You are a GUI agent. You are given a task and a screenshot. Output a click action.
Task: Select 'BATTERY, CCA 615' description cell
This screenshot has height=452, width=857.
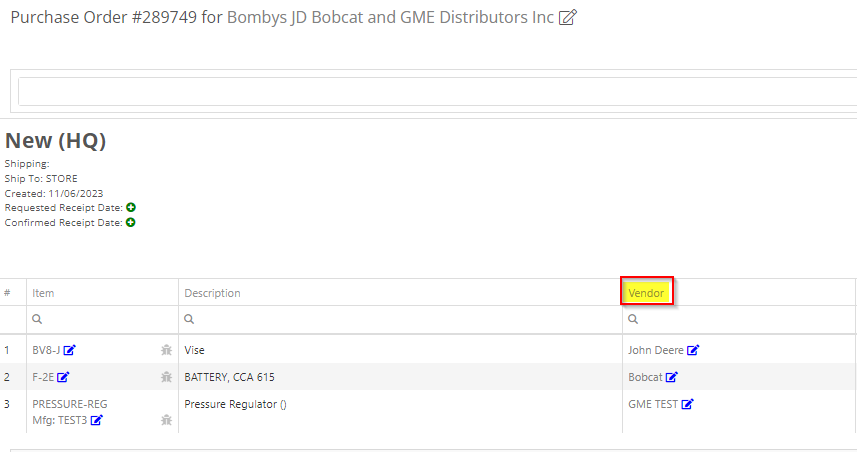[230, 377]
